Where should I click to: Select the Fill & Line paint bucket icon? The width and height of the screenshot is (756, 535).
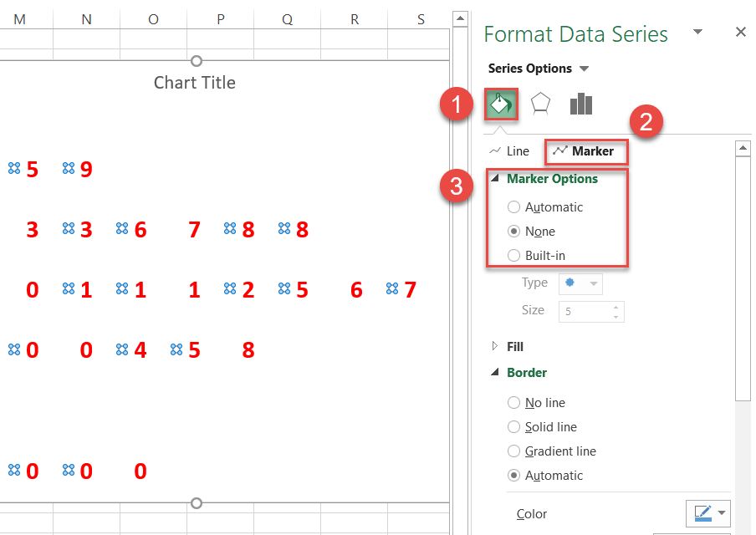[500, 103]
